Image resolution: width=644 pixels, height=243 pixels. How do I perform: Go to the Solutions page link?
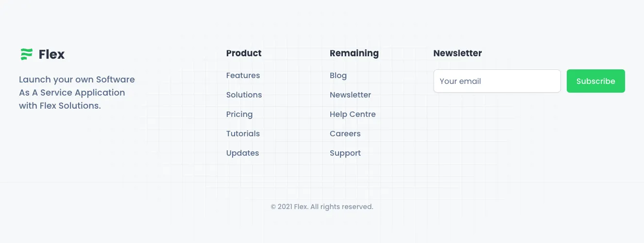[x=244, y=95]
